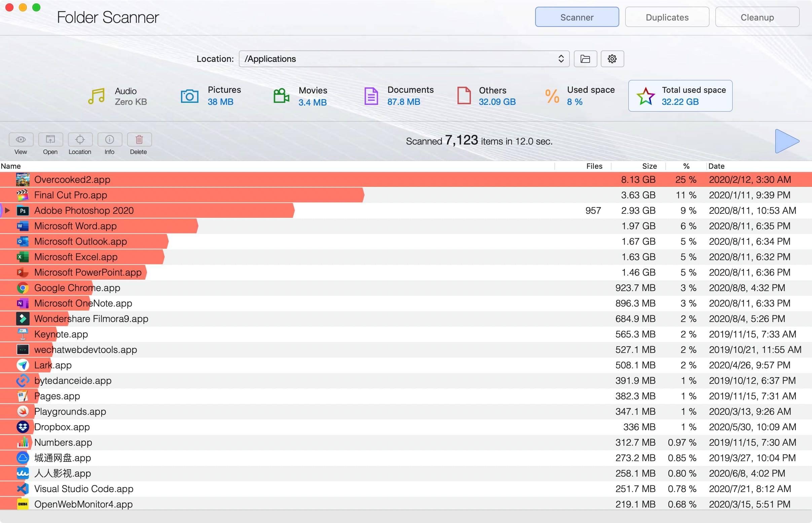The height and width of the screenshot is (523, 812).
Task: Click the Start scan play button
Action: point(785,140)
